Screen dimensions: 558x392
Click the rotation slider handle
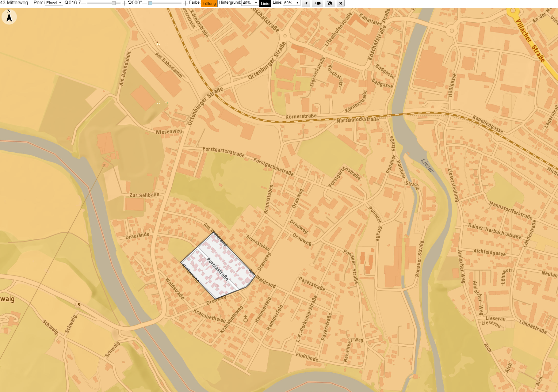[150, 3]
